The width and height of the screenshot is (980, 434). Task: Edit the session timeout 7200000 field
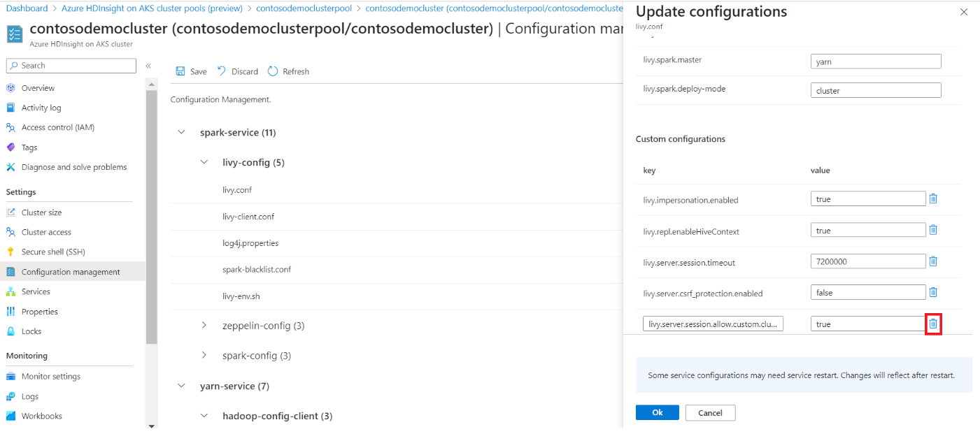tap(868, 261)
